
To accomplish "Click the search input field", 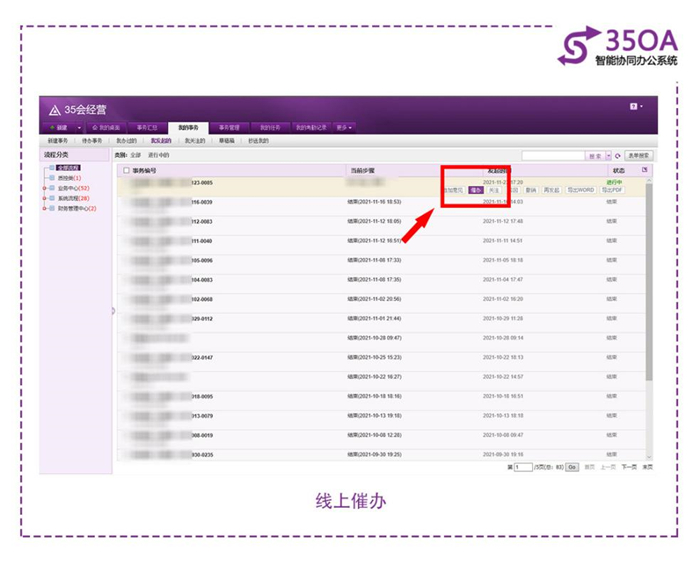I will click(x=553, y=156).
